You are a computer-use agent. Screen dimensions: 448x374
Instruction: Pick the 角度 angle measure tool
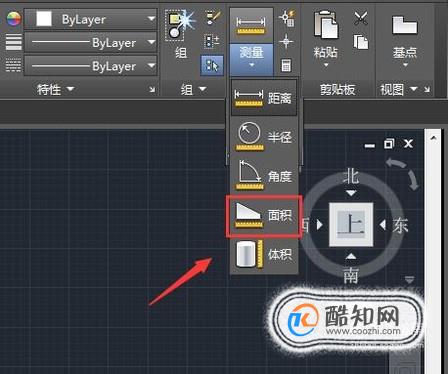pos(264,175)
